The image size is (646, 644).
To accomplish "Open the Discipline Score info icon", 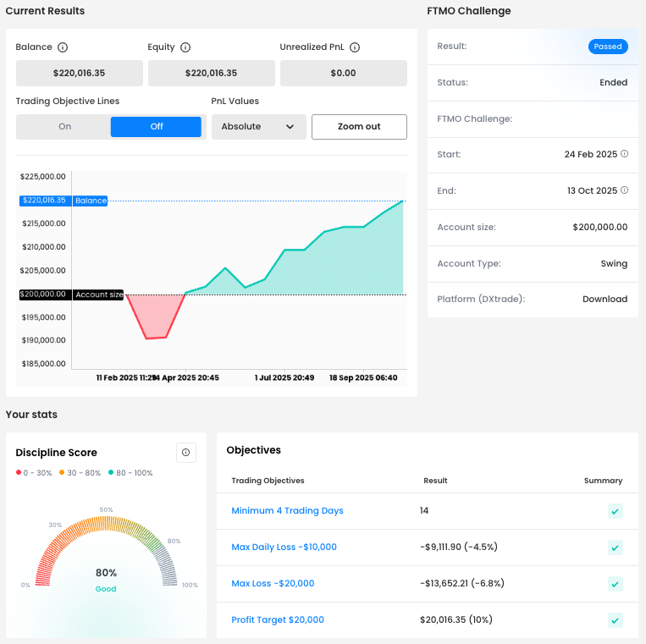I will (x=186, y=453).
